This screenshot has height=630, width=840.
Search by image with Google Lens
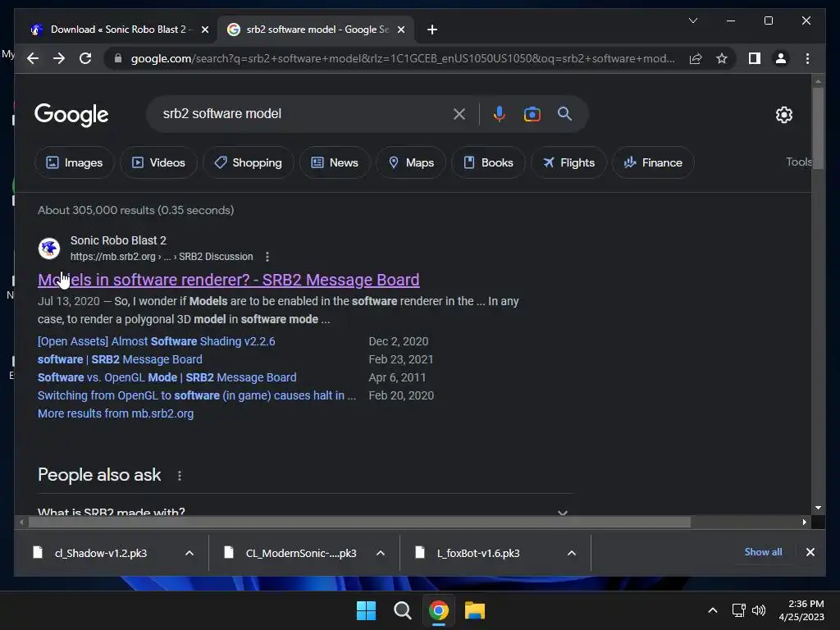[532, 114]
